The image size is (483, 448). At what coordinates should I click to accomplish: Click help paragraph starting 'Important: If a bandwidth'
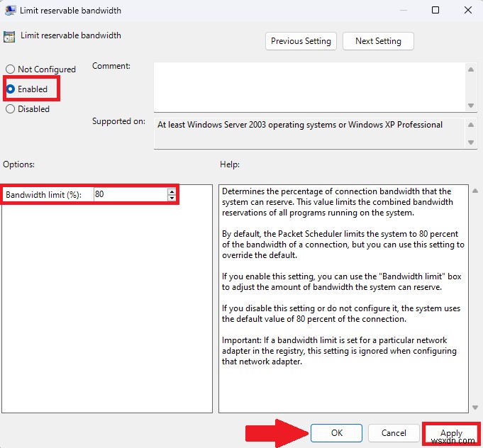click(339, 351)
